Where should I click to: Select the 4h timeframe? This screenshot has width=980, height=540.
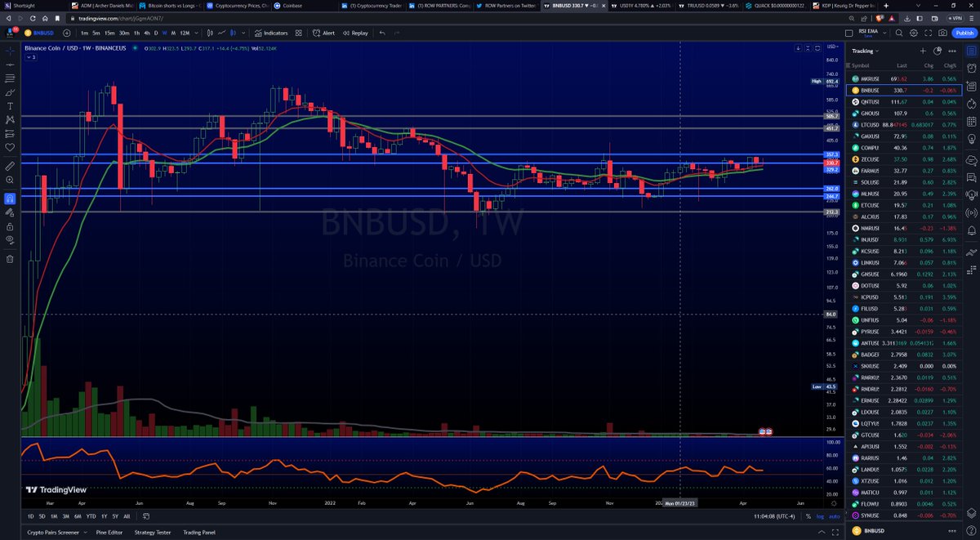[147, 33]
